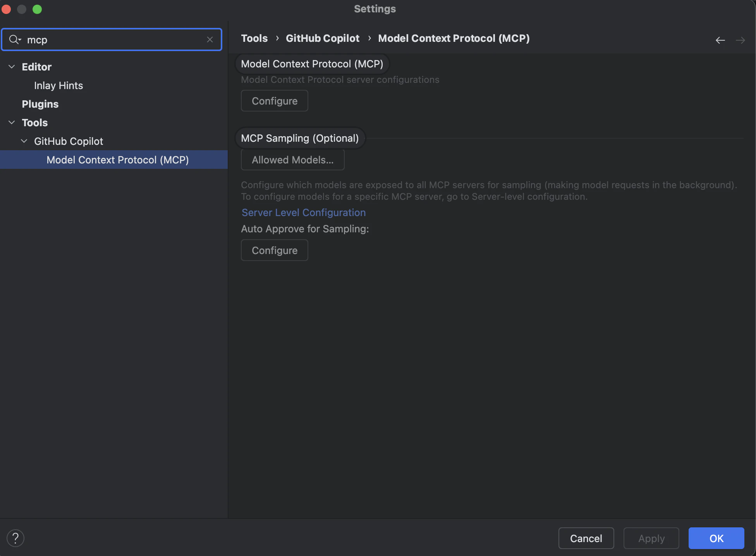The height and width of the screenshot is (556, 756).
Task: Select Inlay Hints in the settings tree
Action: (x=58, y=85)
